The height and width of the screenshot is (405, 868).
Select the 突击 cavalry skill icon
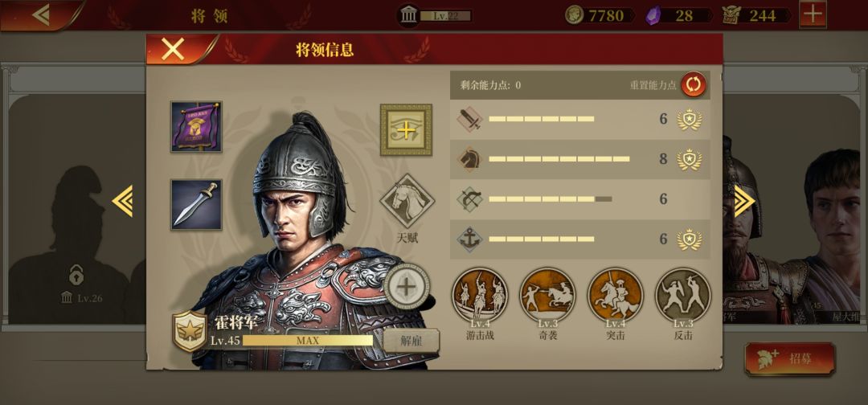tap(615, 295)
